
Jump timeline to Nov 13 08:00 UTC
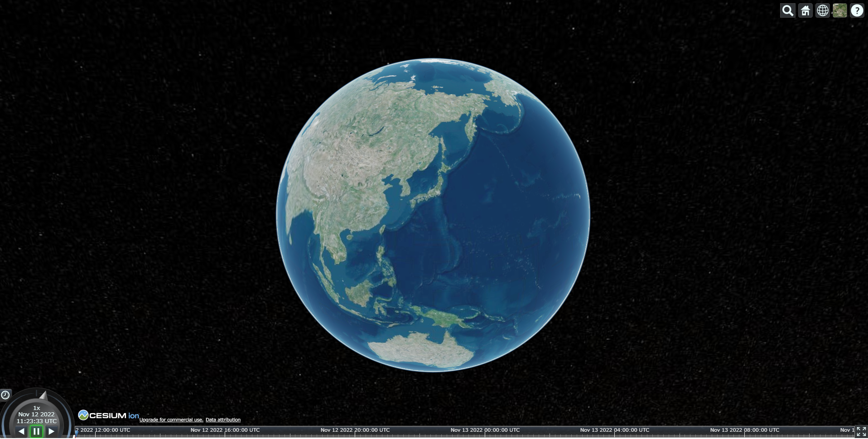(x=745, y=430)
